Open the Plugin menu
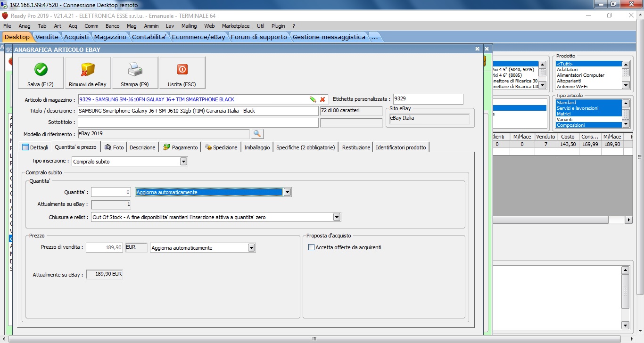Viewport: 644px width, 343px height. (278, 26)
